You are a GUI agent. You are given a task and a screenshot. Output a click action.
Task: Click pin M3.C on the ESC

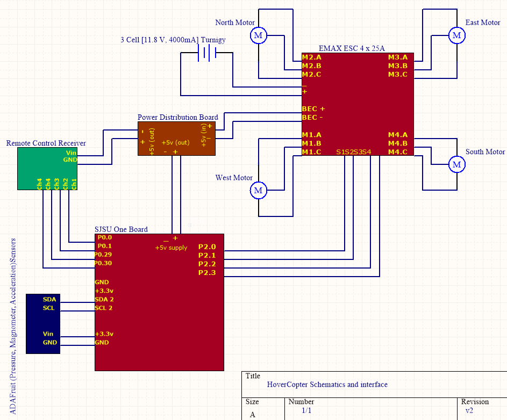398,74
